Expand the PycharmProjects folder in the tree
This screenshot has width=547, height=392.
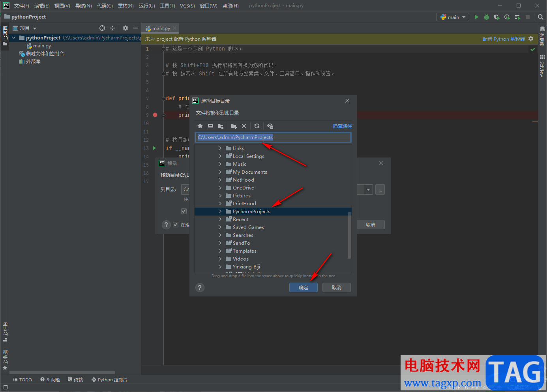pyautogui.click(x=220, y=212)
